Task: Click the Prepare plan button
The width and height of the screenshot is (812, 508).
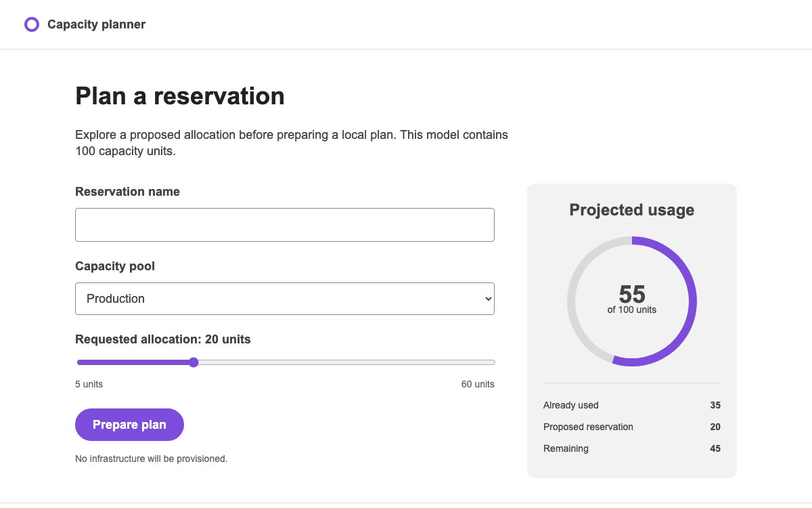Action: pyautogui.click(x=129, y=425)
